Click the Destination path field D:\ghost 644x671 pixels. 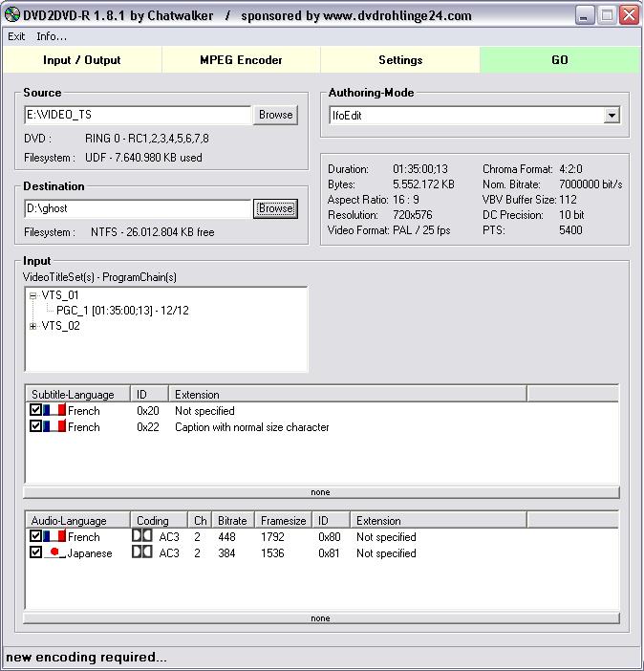(138, 208)
